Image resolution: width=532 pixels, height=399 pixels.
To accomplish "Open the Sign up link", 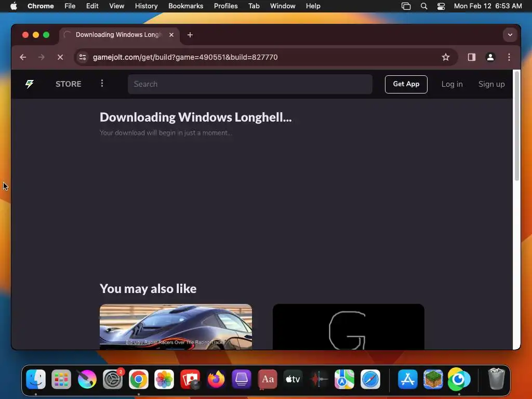I will (x=491, y=84).
